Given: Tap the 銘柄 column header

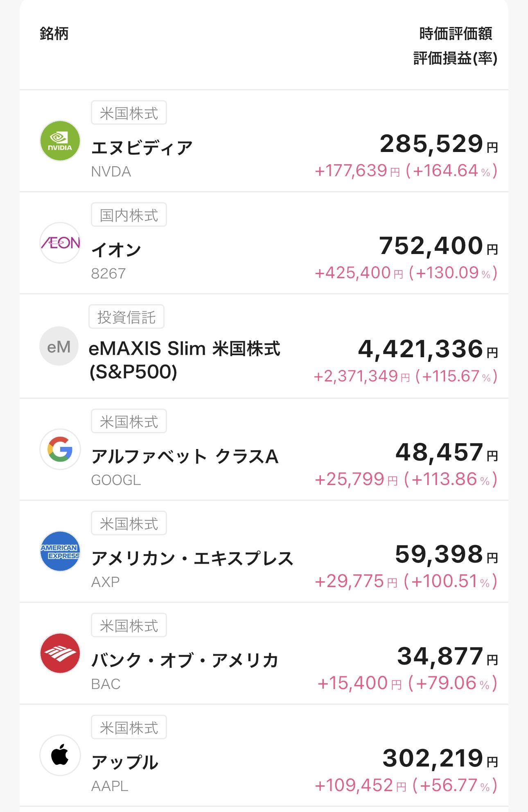Looking at the screenshot, I should tap(54, 34).
